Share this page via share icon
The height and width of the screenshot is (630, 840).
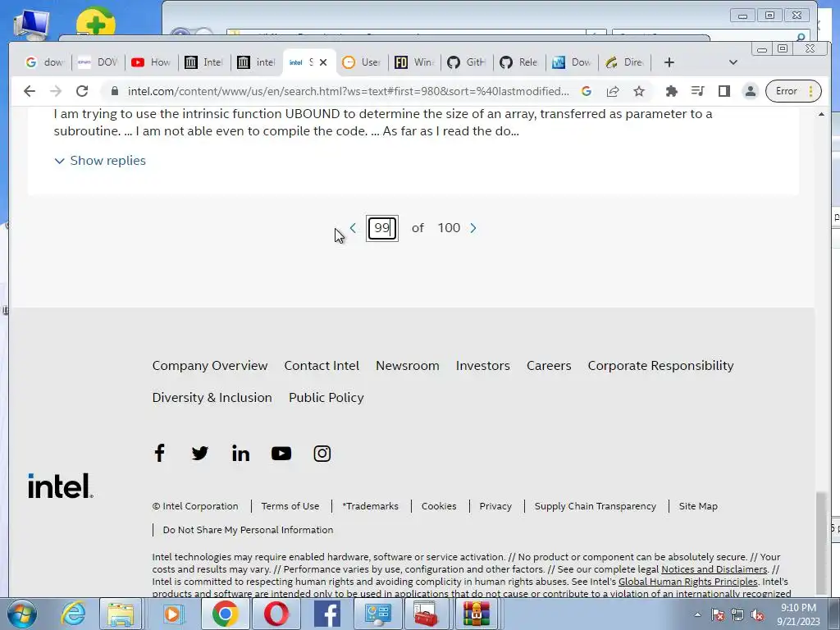tap(613, 91)
